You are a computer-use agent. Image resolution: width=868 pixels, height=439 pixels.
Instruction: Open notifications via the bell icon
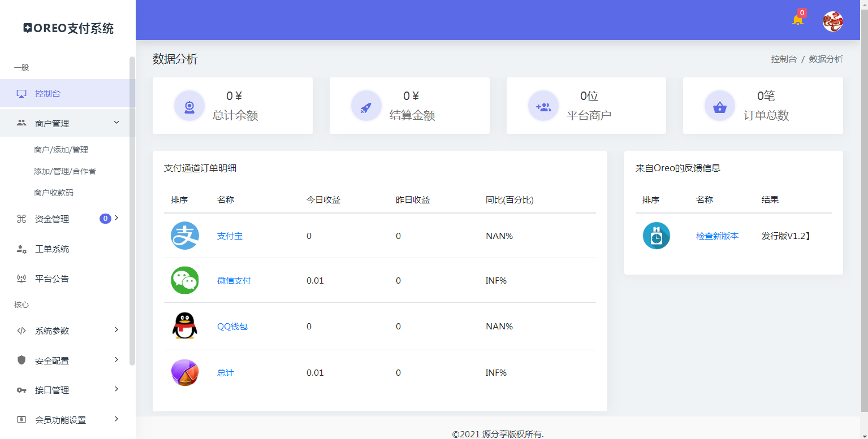click(x=798, y=19)
